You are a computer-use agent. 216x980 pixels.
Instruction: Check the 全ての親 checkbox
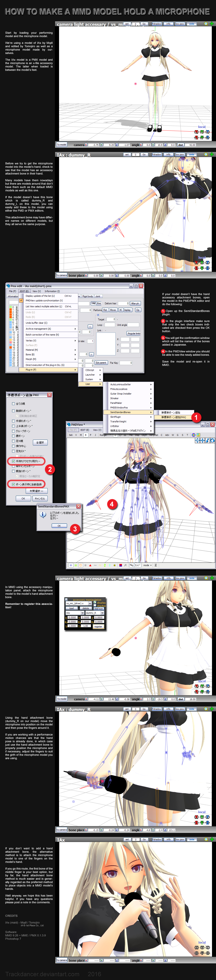click(x=13, y=404)
